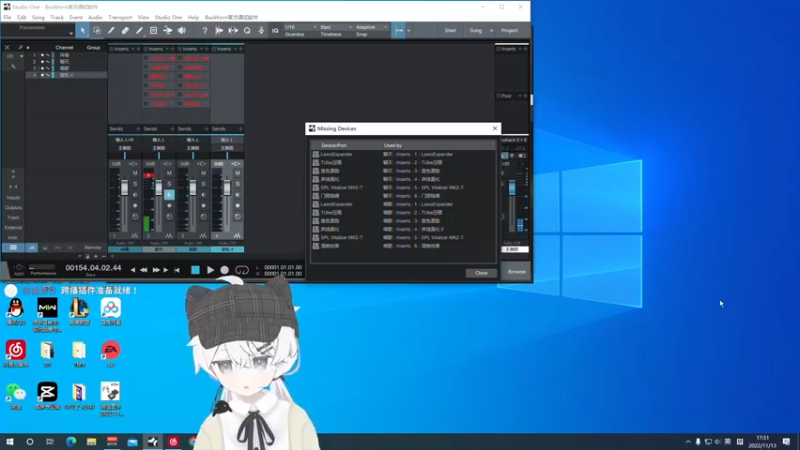
Task: Solo mixer channel 3
Action: click(204, 184)
